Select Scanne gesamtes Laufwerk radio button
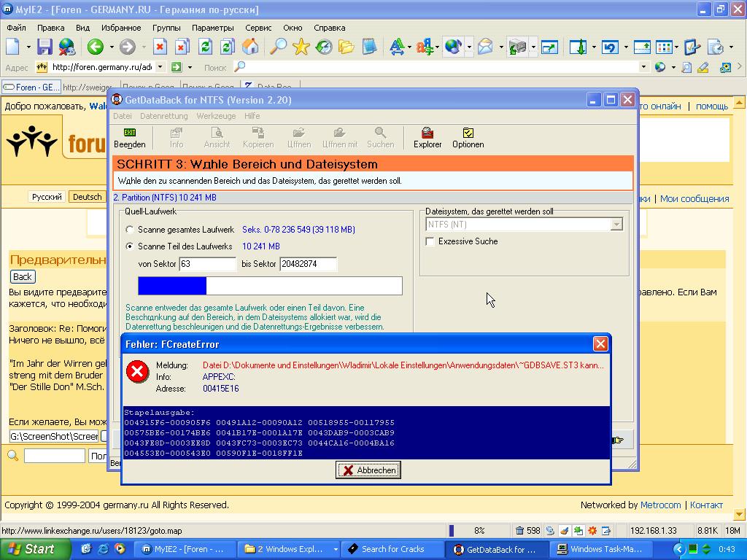The height and width of the screenshot is (560, 747). 130,230
